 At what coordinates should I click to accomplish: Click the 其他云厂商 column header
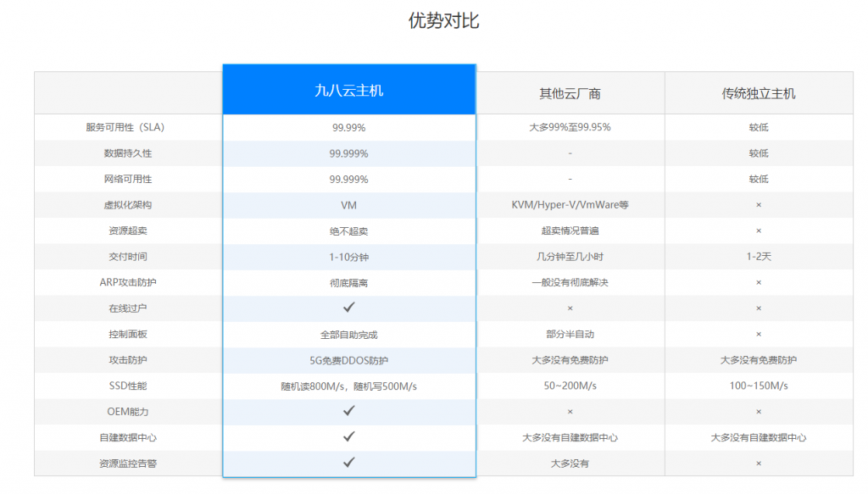pyautogui.click(x=570, y=93)
